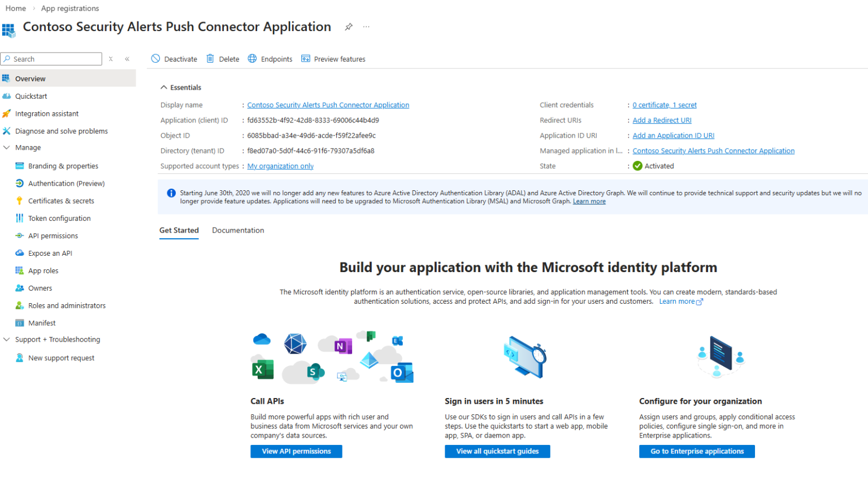
Task: Open the more options ellipsis
Action: coord(366,27)
